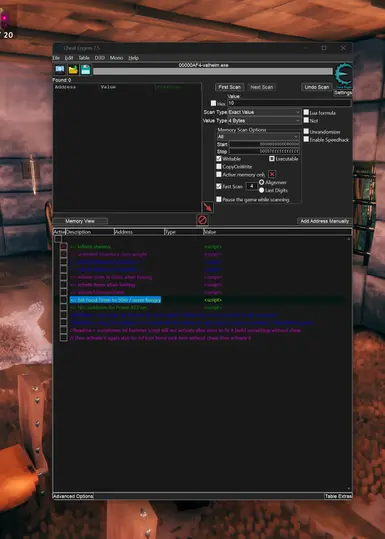Viewport: 385px width, 539px height.
Task: Open the Mono menu
Action: pyautogui.click(x=116, y=58)
